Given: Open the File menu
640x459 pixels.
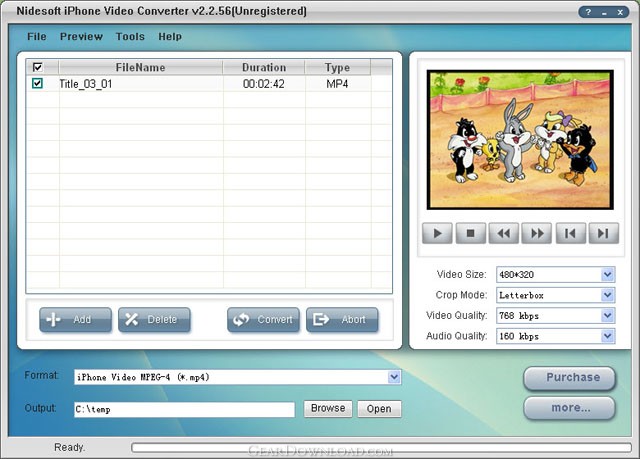Looking at the screenshot, I should (x=37, y=36).
